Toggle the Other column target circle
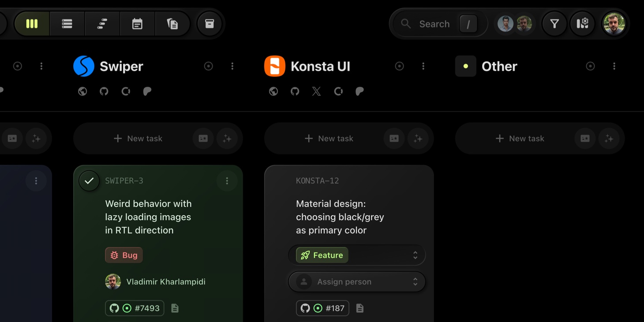The height and width of the screenshot is (322, 644). (x=590, y=66)
